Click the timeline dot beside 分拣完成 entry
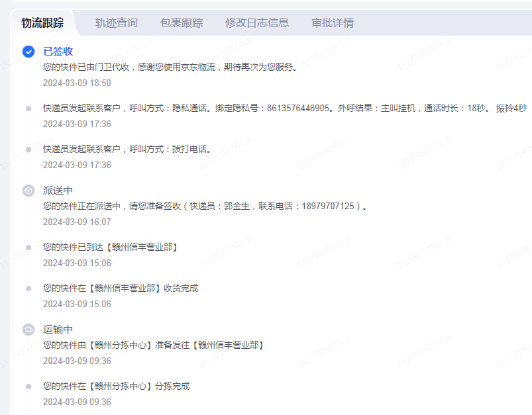 coord(28,387)
